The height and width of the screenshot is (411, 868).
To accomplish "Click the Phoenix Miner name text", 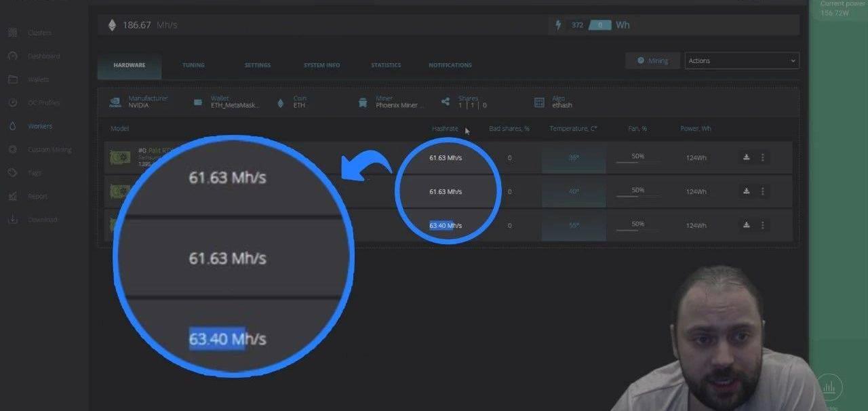I will coord(400,106).
